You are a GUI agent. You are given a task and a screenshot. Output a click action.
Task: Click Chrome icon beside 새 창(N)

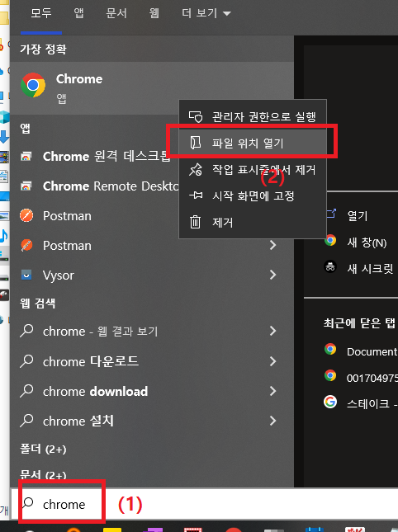330,240
